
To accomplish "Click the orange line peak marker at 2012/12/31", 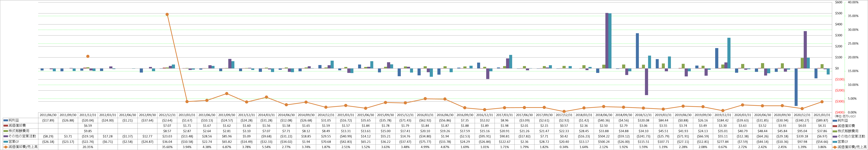I will 167,15.
